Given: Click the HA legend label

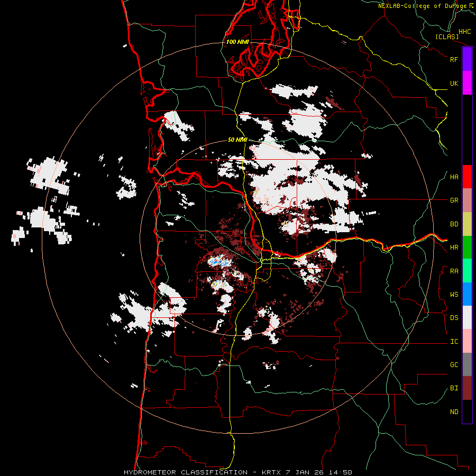Looking at the screenshot, I should coord(454,177).
